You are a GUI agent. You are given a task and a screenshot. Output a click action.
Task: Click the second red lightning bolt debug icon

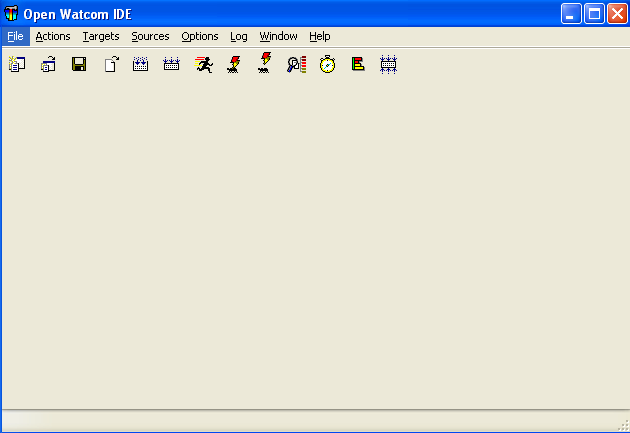point(265,64)
